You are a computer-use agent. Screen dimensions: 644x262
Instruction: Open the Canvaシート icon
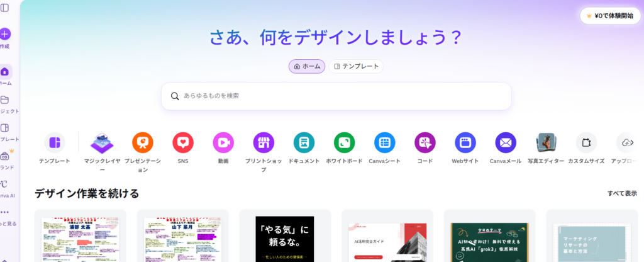pyautogui.click(x=384, y=142)
